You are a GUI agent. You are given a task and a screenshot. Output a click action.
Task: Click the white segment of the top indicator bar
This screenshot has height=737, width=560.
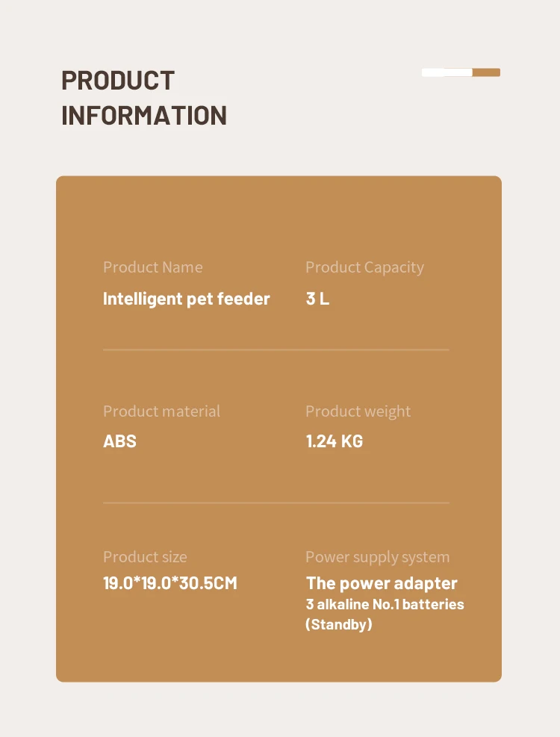[446, 72]
